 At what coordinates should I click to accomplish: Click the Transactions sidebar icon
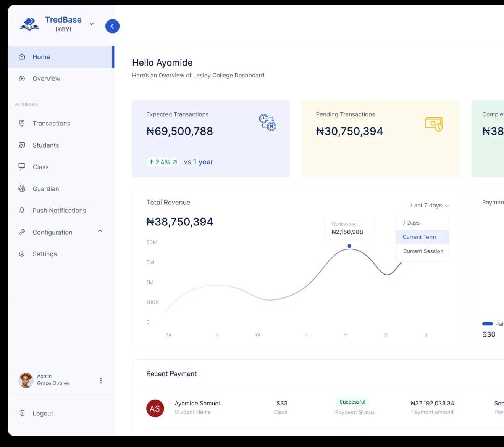coord(22,123)
